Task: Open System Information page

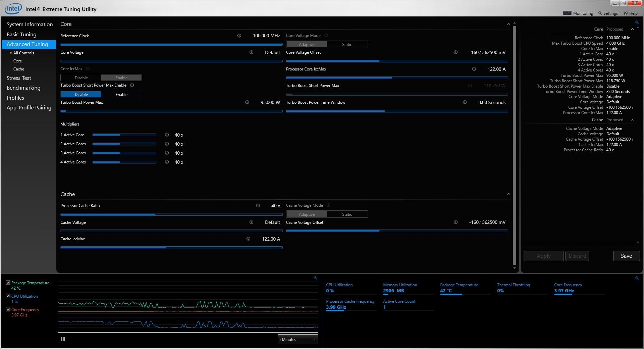Action: tap(30, 24)
